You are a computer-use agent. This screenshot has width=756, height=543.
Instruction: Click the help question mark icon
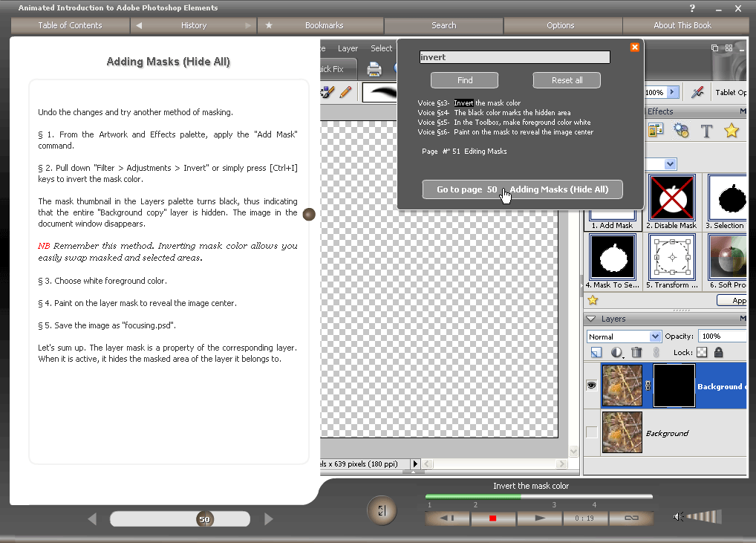pos(692,8)
